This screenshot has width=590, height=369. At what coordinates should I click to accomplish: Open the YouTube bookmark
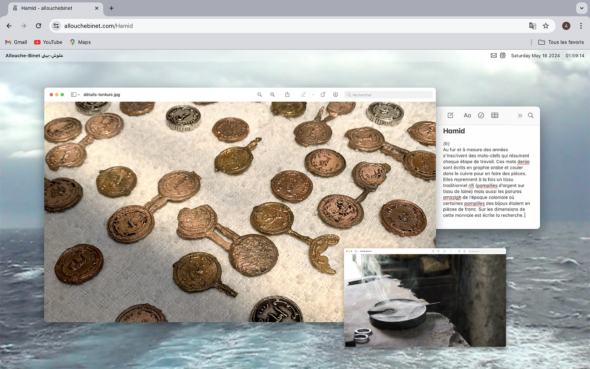coord(48,42)
